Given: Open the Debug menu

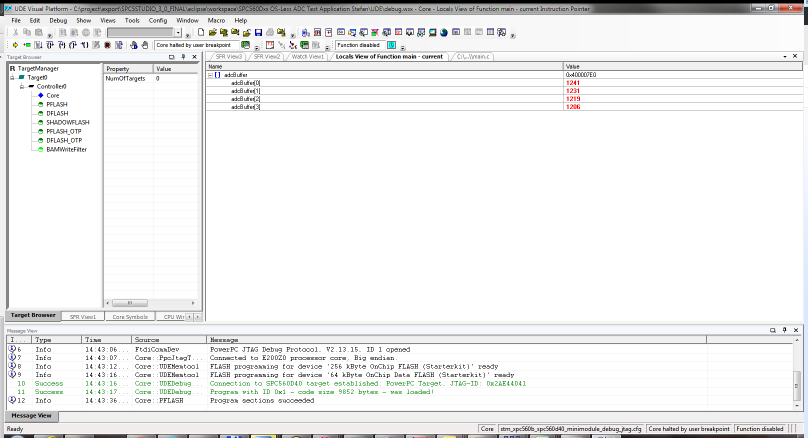Looking at the screenshot, I should [58, 20].
